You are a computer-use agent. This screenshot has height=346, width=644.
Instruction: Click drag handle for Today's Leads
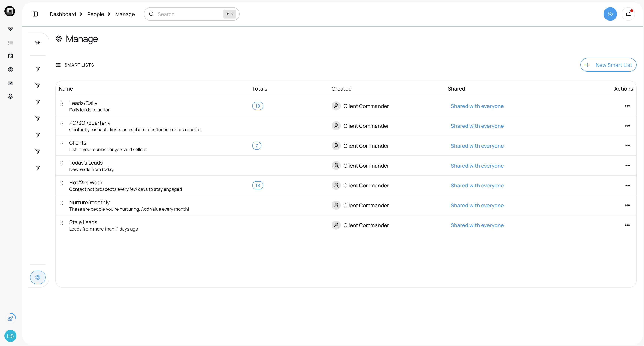(62, 163)
